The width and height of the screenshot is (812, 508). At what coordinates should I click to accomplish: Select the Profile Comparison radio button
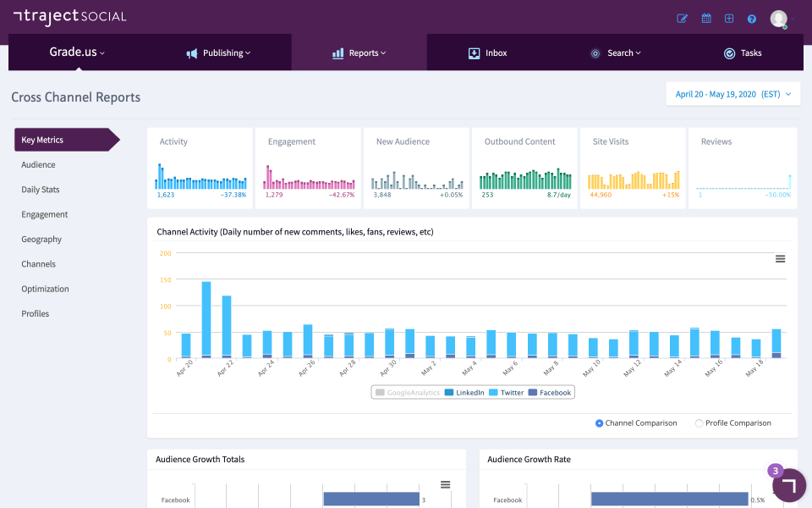699,423
